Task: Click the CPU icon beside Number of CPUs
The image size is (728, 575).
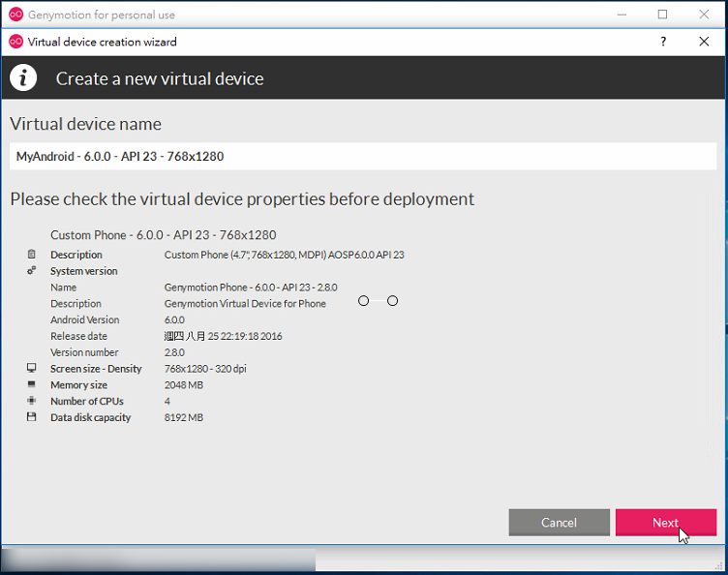Action: pyautogui.click(x=31, y=401)
